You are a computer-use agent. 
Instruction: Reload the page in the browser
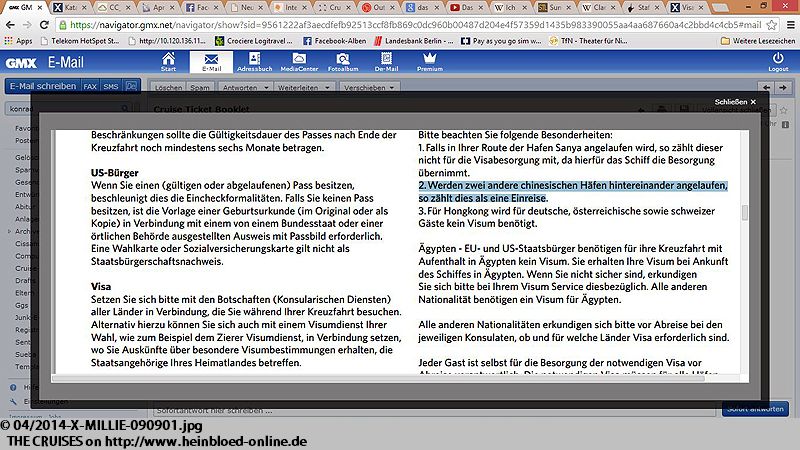pos(44,24)
